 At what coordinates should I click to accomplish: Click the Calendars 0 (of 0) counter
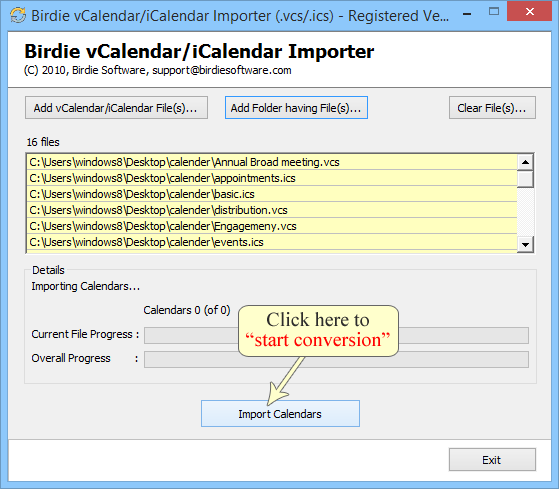point(187,310)
